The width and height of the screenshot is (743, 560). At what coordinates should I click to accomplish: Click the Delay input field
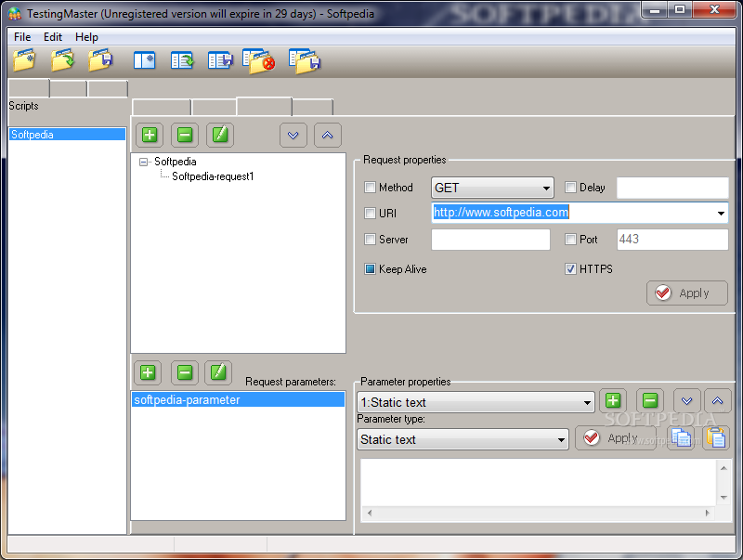(672, 188)
